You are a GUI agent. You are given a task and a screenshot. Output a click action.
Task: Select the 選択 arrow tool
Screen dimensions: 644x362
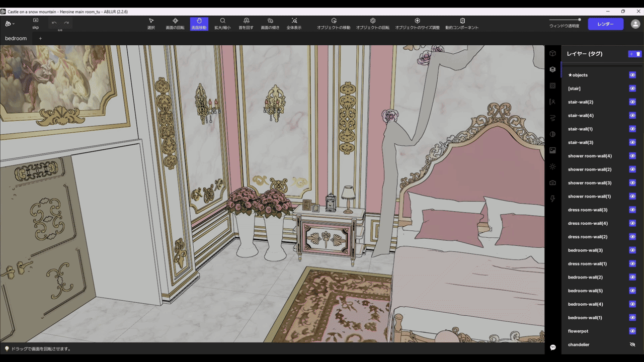tap(151, 24)
